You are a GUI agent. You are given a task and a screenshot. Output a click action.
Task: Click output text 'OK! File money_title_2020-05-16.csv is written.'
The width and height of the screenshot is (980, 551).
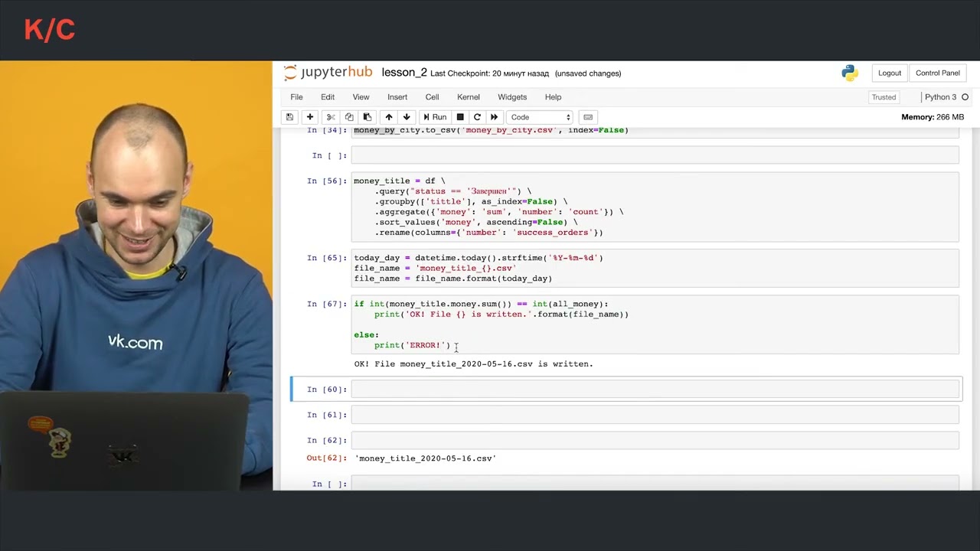[x=473, y=364]
